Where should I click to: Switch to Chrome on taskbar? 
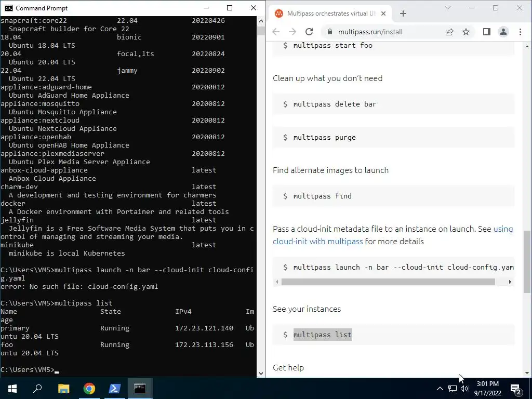tap(89, 389)
